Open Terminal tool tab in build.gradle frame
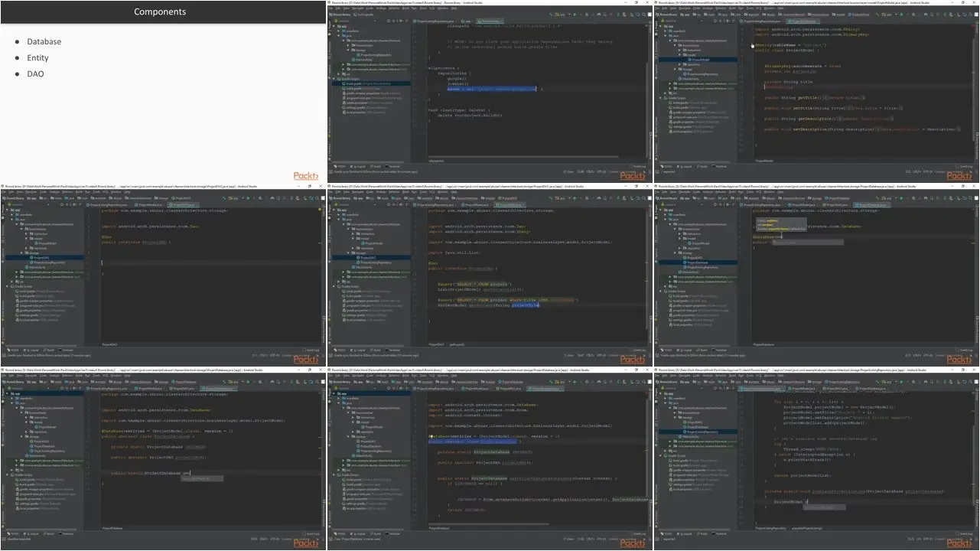Screen dimensions: 980x551 point(393,166)
